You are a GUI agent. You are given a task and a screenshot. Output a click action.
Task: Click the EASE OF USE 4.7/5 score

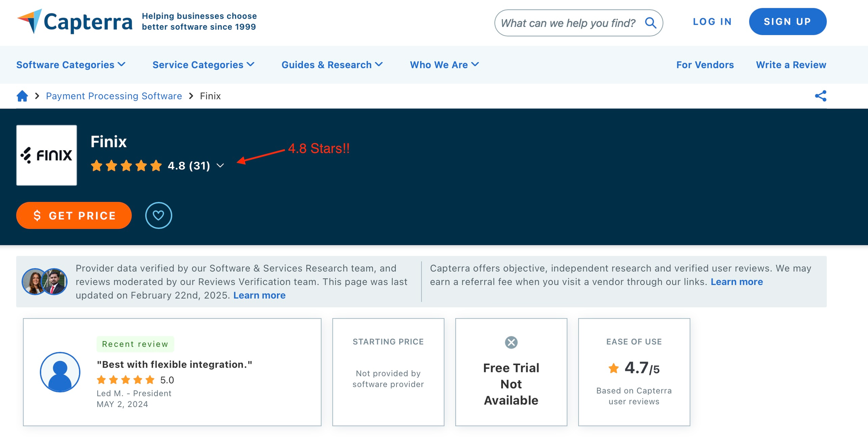(642, 368)
